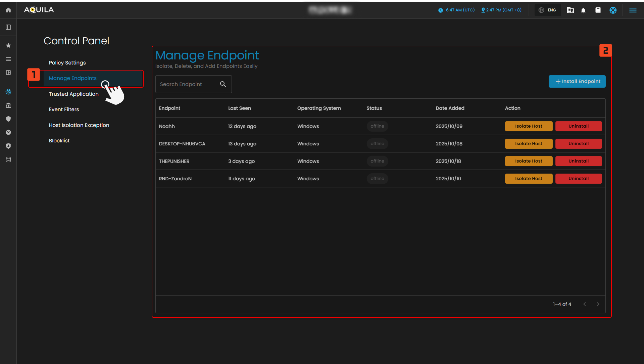The image size is (644, 364).
Task: Click the search magnifier icon
Action: [x=223, y=84]
